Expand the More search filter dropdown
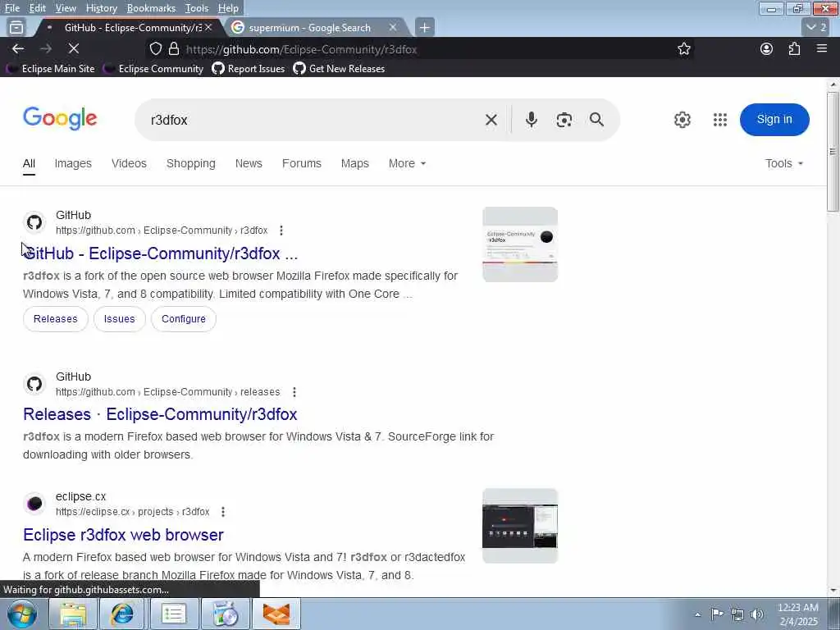This screenshot has width=840, height=630. (407, 163)
